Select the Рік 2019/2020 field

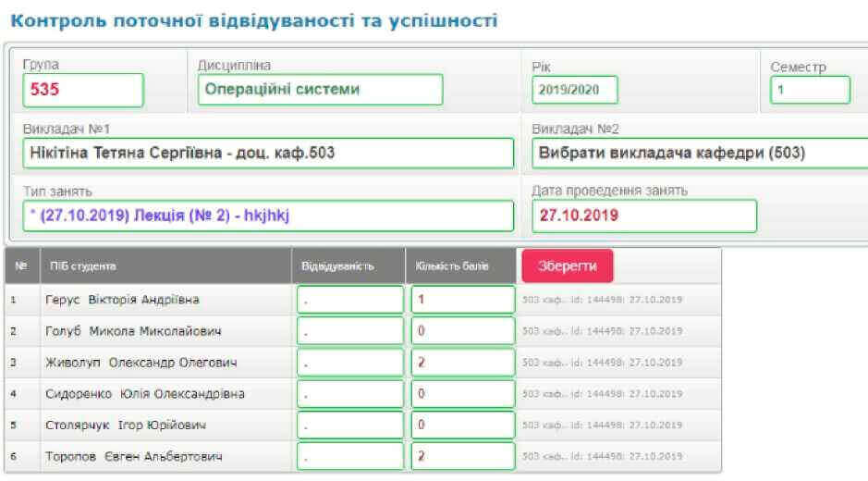click(574, 90)
